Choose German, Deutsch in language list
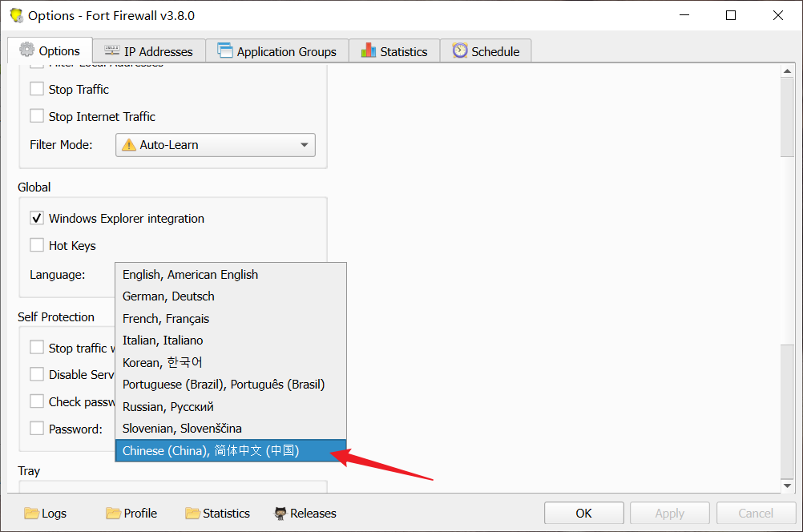Image resolution: width=803 pixels, height=532 pixels. (x=168, y=296)
